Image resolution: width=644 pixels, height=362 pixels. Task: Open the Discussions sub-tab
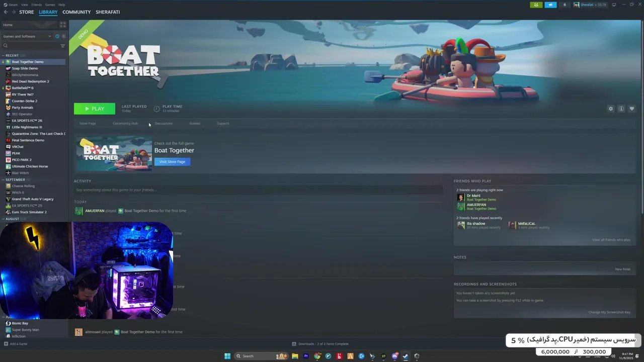[164, 123]
